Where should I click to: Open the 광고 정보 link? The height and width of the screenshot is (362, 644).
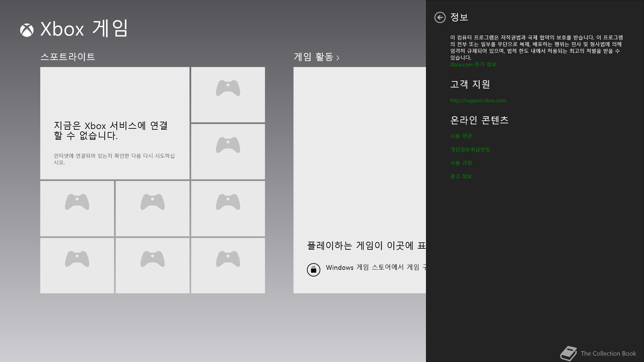click(x=461, y=176)
